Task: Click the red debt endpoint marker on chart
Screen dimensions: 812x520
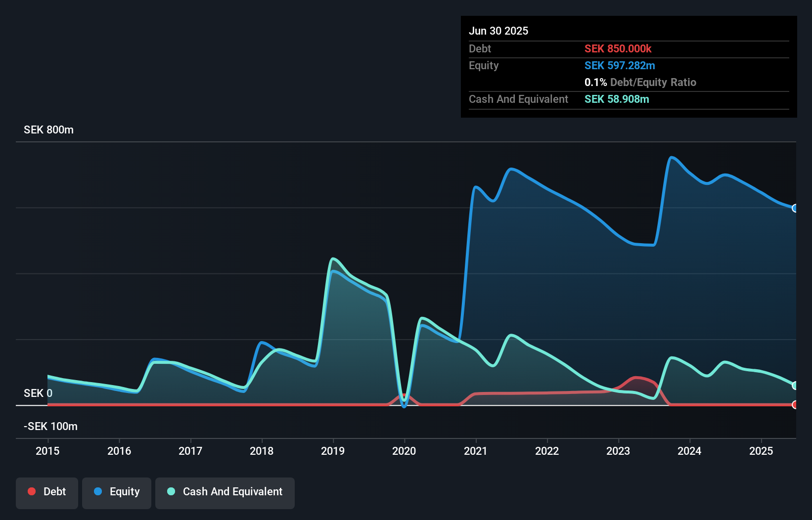Action: (794, 405)
